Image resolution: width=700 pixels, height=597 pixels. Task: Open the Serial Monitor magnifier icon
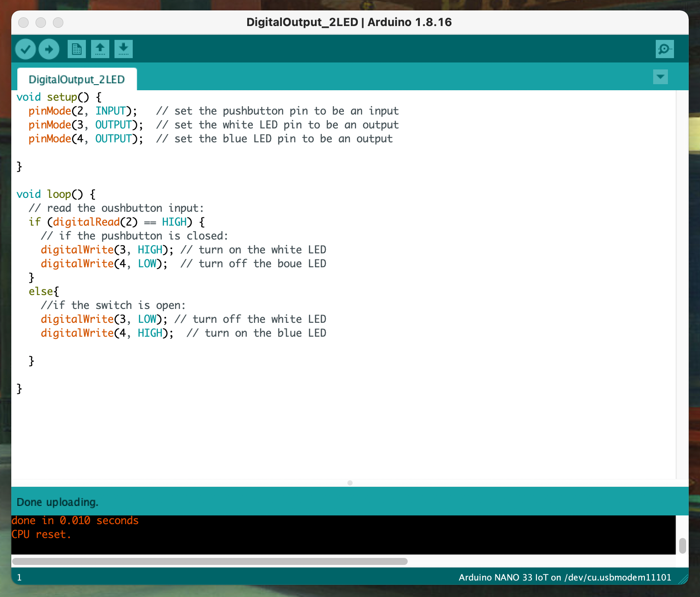664,49
